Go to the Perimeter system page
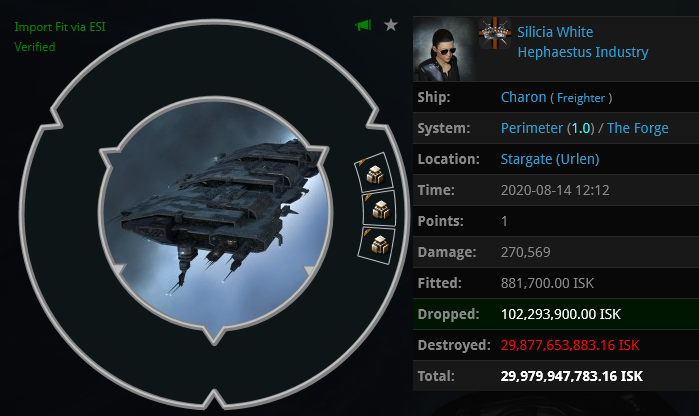The height and width of the screenshot is (416, 699). pos(531,128)
